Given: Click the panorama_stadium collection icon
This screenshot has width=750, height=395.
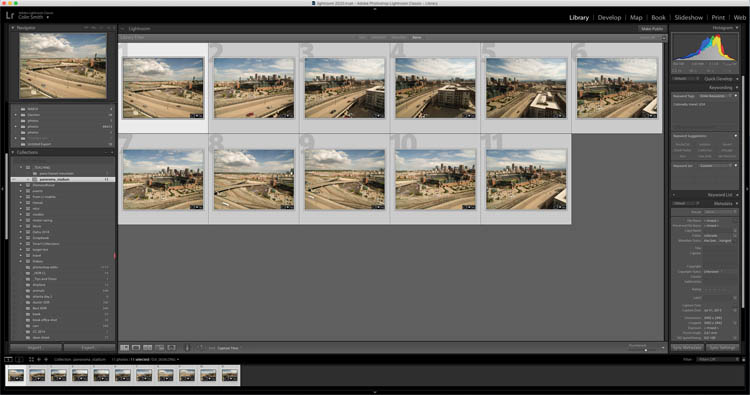Looking at the screenshot, I should [34, 179].
